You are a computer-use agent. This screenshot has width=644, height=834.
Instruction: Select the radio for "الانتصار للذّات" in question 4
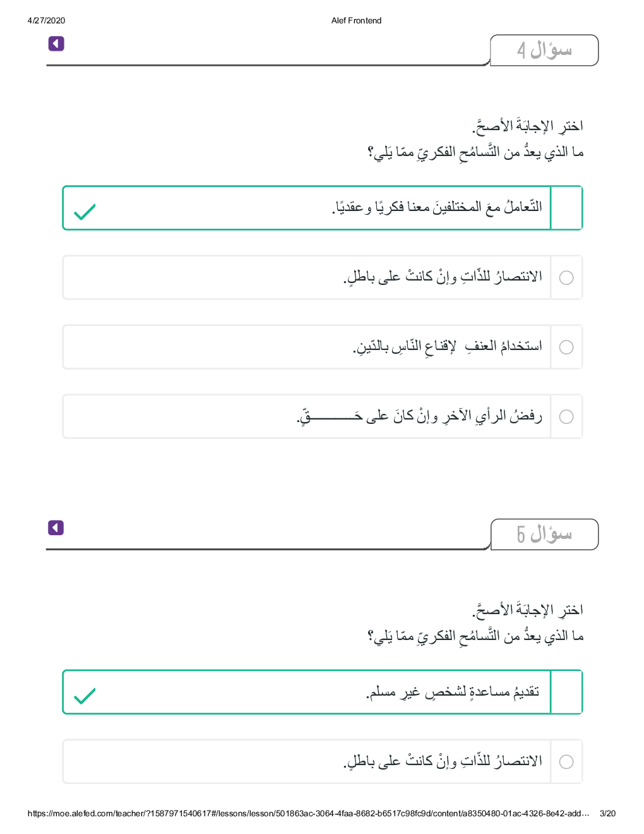point(566,277)
